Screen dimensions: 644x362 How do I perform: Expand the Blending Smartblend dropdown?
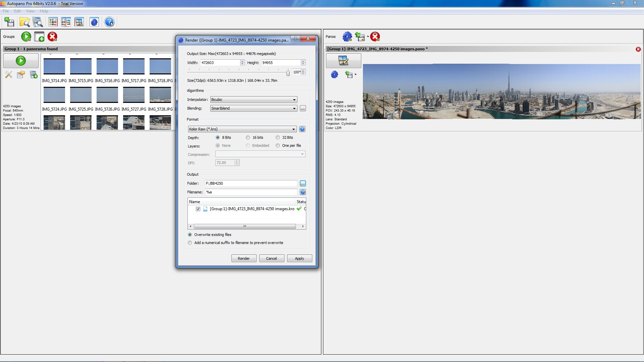pyautogui.click(x=254, y=108)
